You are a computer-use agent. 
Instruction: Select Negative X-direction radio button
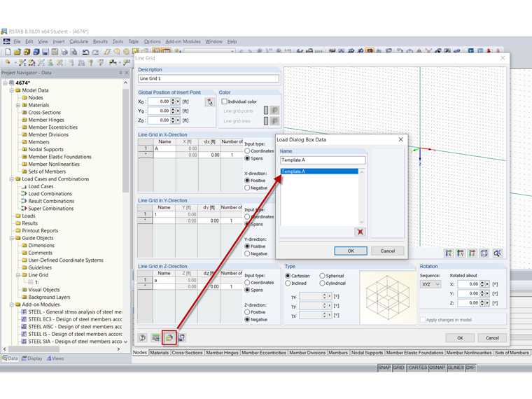click(247, 188)
